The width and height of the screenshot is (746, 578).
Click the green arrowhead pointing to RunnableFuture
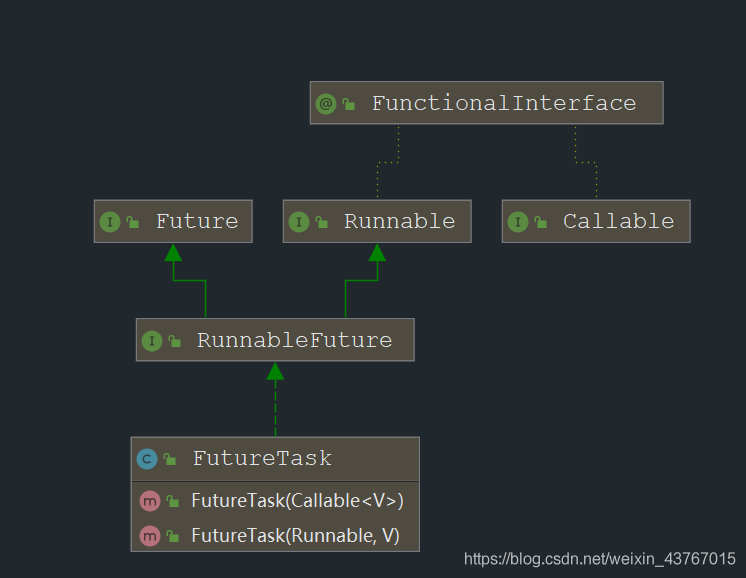275,371
